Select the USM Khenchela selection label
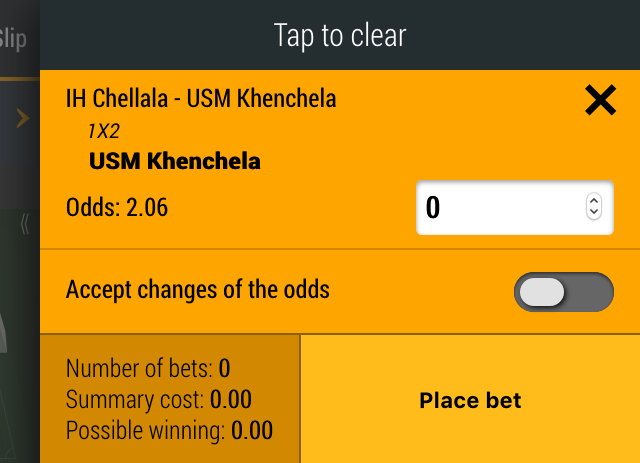Screen dimensions: 640x463 (x=175, y=160)
